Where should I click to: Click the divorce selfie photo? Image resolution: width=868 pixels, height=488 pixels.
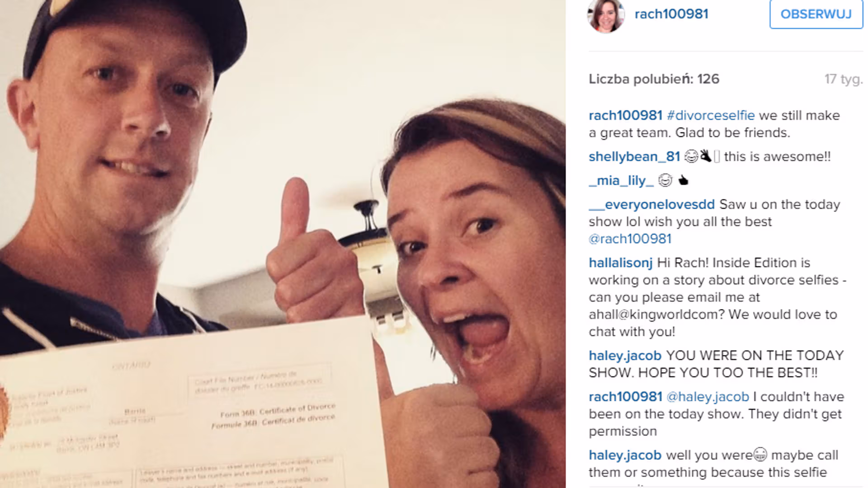[x=283, y=244]
